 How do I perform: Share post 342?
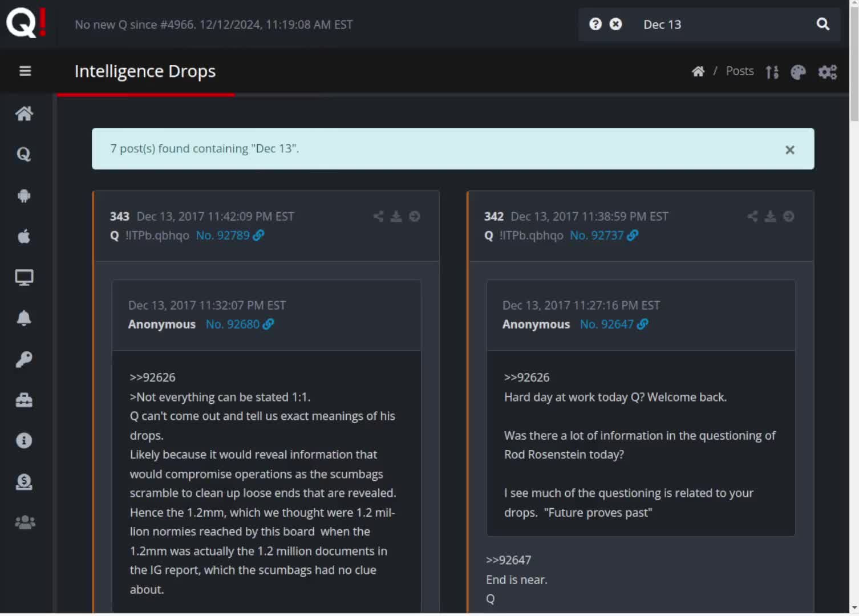coord(752,216)
